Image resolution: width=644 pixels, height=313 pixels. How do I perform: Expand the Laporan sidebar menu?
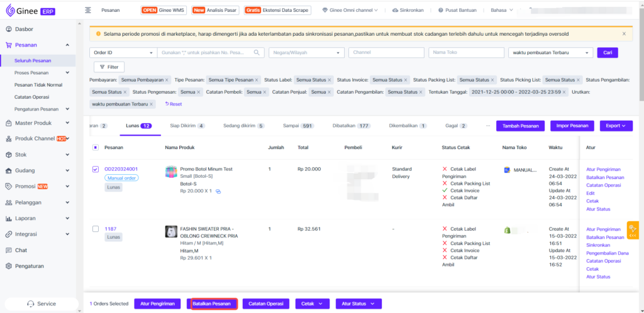point(67,219)
